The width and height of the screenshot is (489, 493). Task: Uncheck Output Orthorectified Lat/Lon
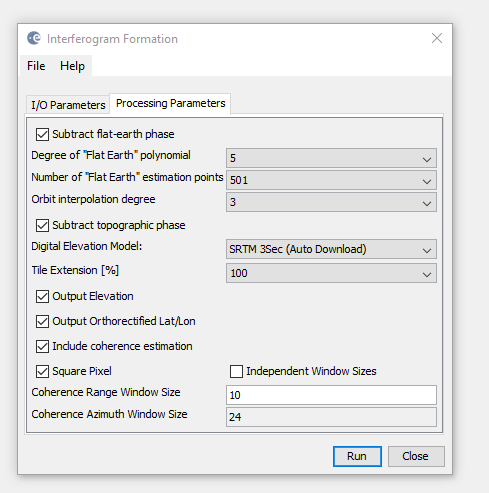pos(42,321)
